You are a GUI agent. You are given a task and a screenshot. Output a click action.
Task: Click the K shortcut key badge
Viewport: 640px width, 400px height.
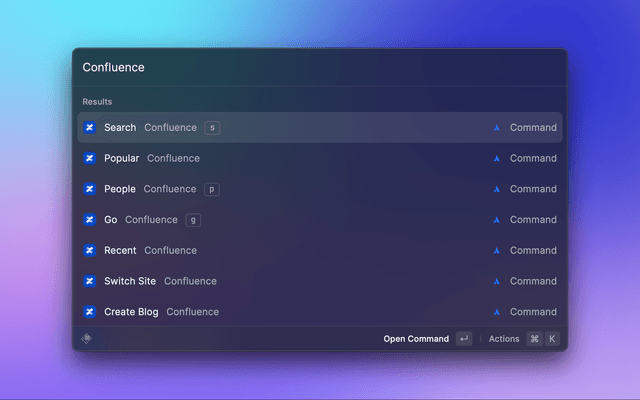tap(552, 339)
